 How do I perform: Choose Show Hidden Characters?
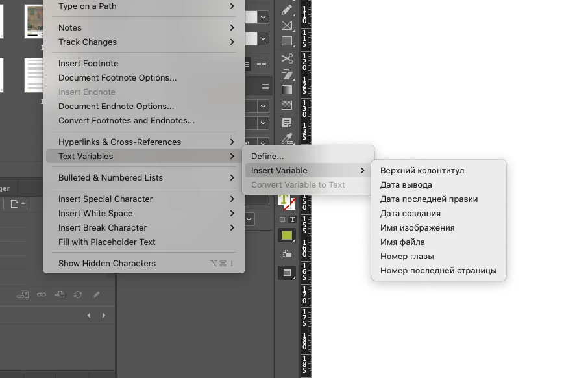coord(144,263)
